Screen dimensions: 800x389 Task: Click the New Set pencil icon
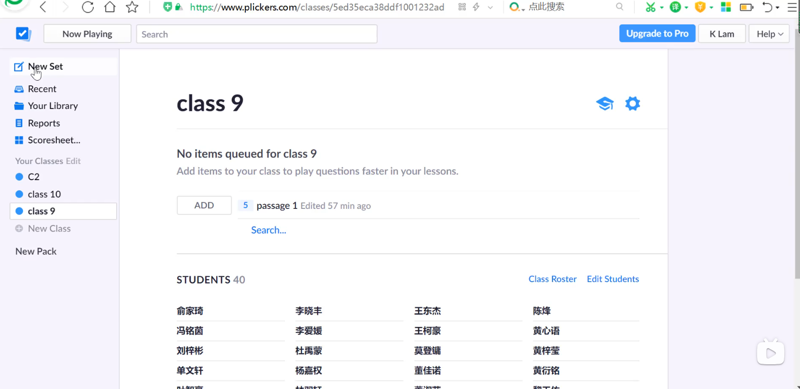pyautogui.click(x=19, y=66)
